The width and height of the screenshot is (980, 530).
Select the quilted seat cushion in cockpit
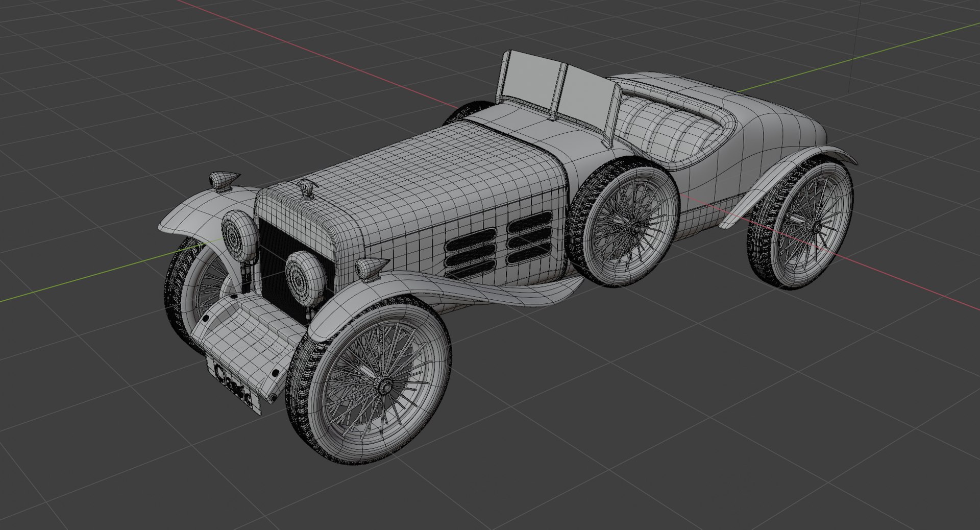(667, 129)
